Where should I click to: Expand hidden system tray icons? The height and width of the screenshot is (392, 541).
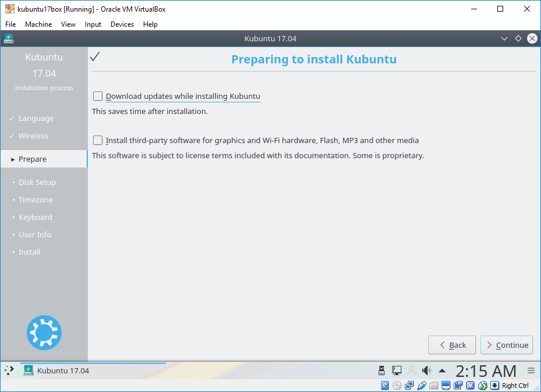point(442,371)
